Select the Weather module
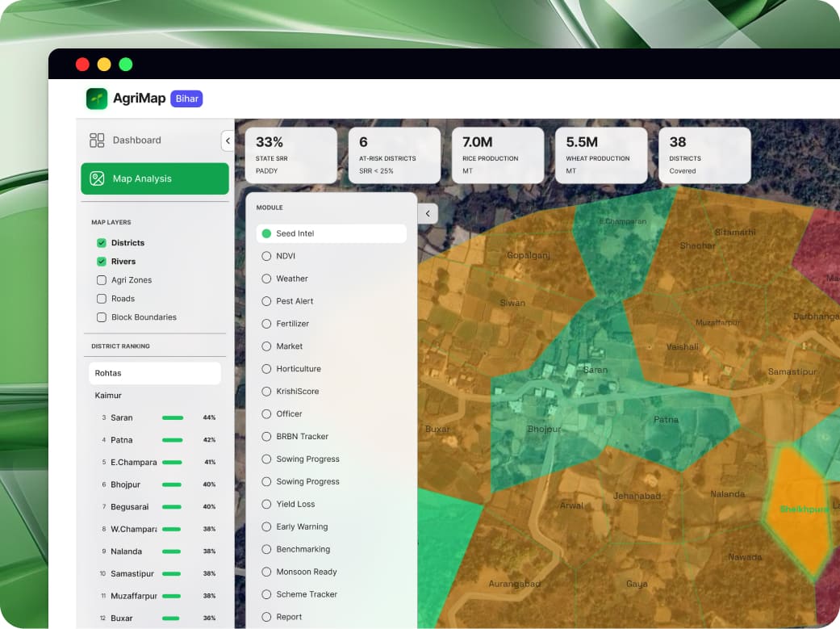840x629 pixels. (x=331, y=279)
